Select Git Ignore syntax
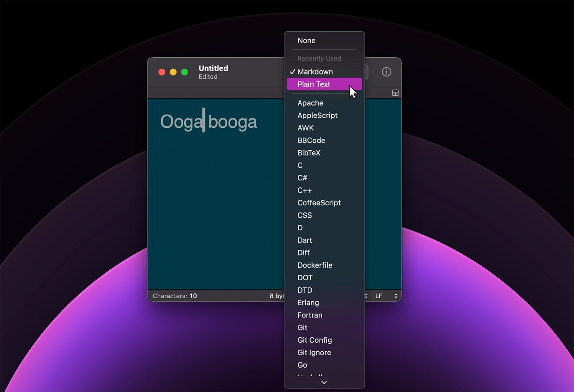574x392 pixels. point(324,353)
